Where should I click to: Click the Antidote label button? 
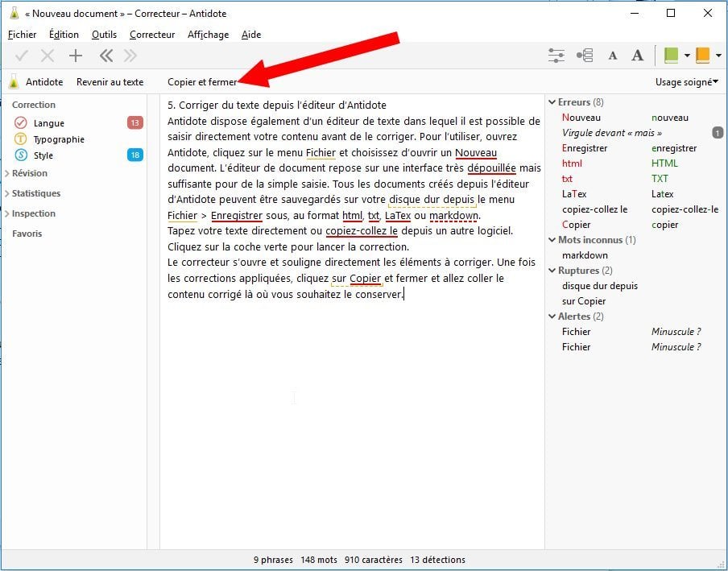[44, 82]
